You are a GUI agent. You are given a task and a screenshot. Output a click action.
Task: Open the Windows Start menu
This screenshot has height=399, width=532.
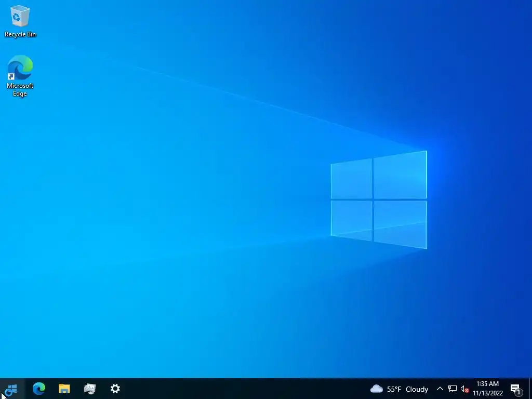point(11,389)
